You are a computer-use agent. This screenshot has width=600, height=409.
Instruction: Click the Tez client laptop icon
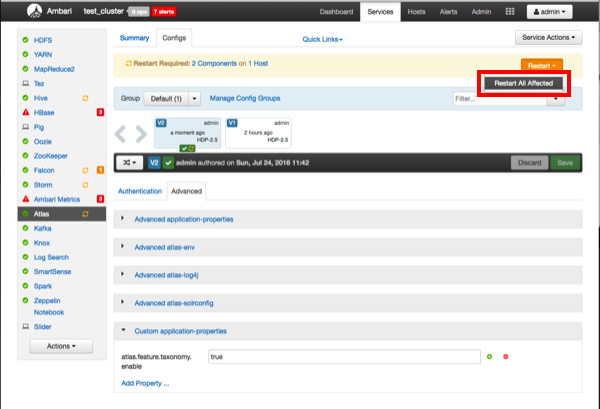coord(26,83)
